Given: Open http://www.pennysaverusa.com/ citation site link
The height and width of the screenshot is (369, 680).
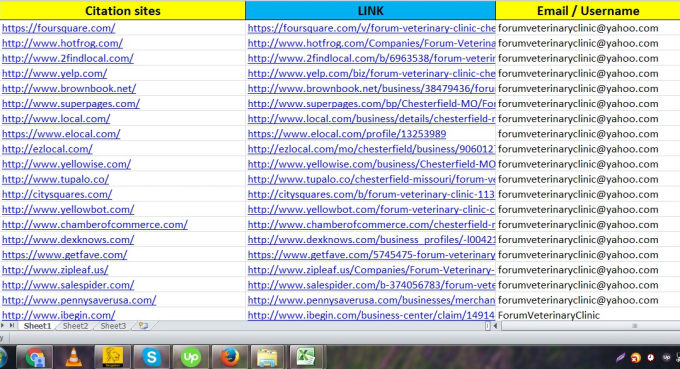Looking at the screenshot, I should click(x=79, y=300).
